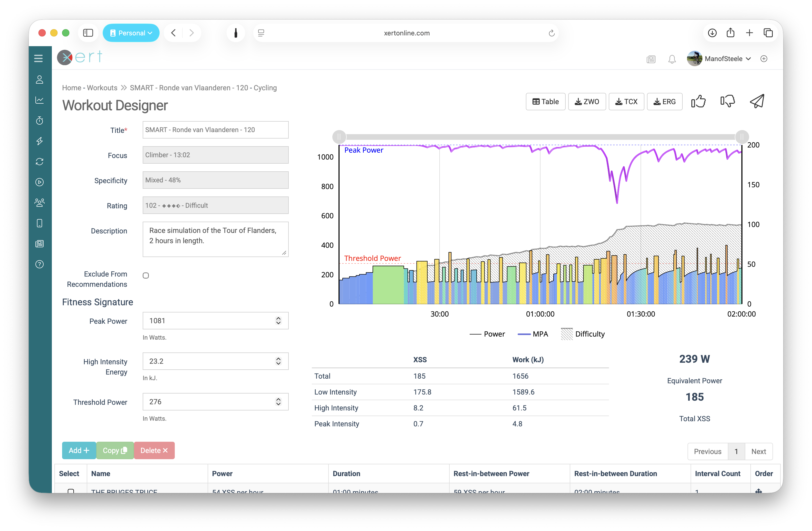
Task: Toggle the Safari sidebar
Action: tap(88, 33)
